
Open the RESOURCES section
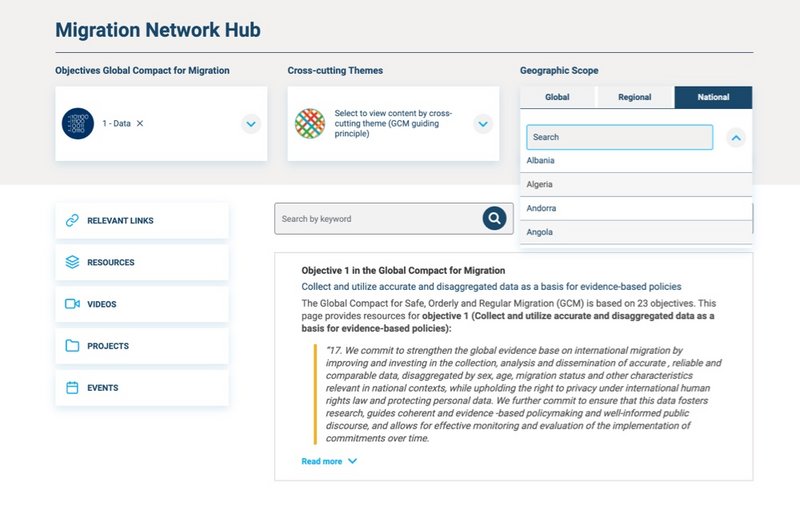click(142, 262)
